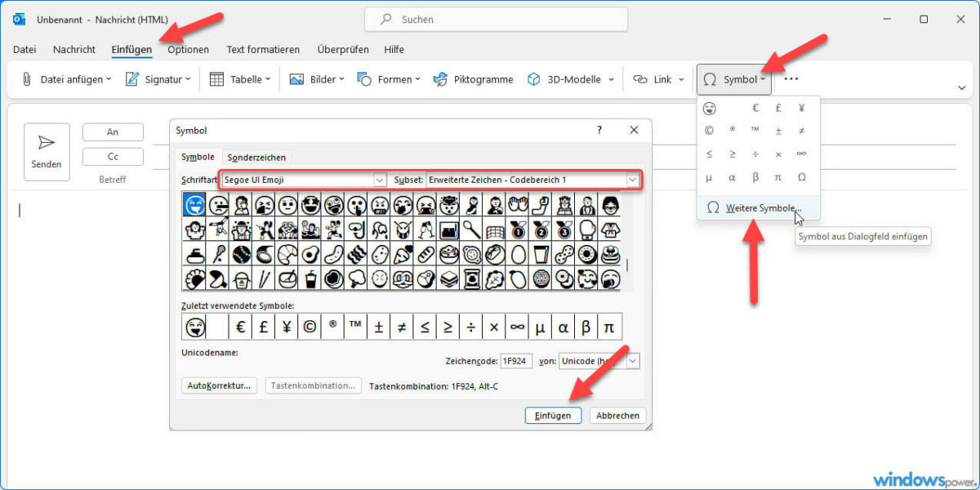Insert a hyperlink via the Link icon
The width and height of the screenshot is (980, 490).
(x=641, y=79)
